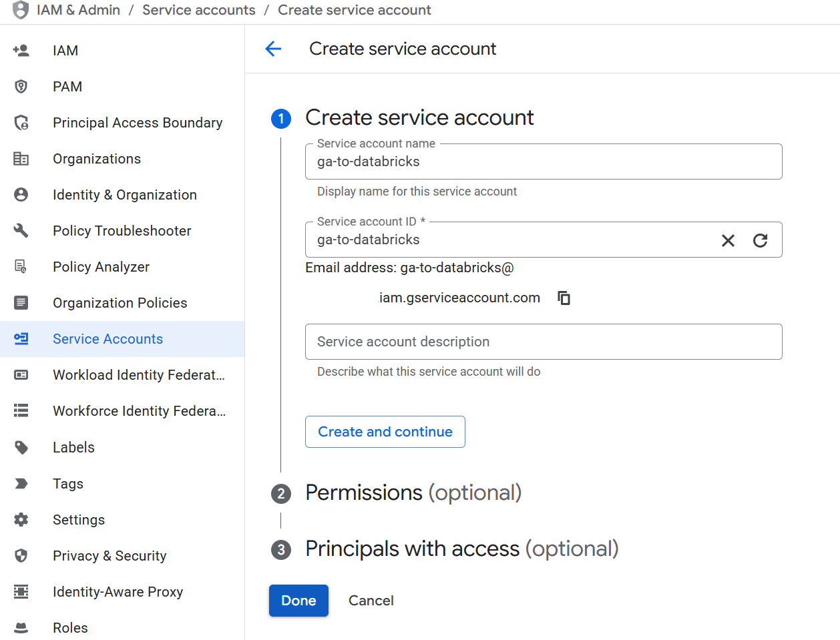The width and height of the screenshot is (840, 640).
Task: Click the back arrow icon
Action: click(x=273, y=49)
